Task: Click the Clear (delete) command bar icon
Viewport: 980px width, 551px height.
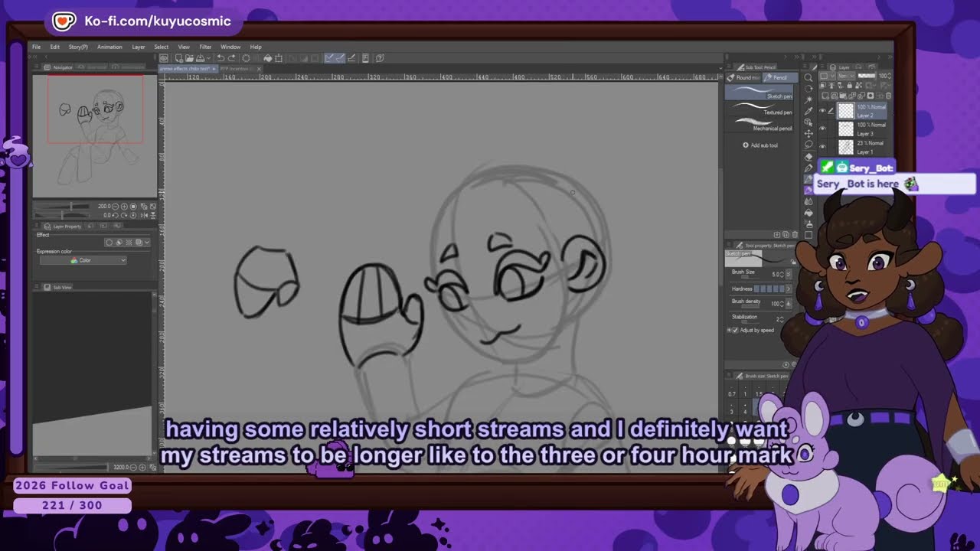Action: (x=246, y=58)
